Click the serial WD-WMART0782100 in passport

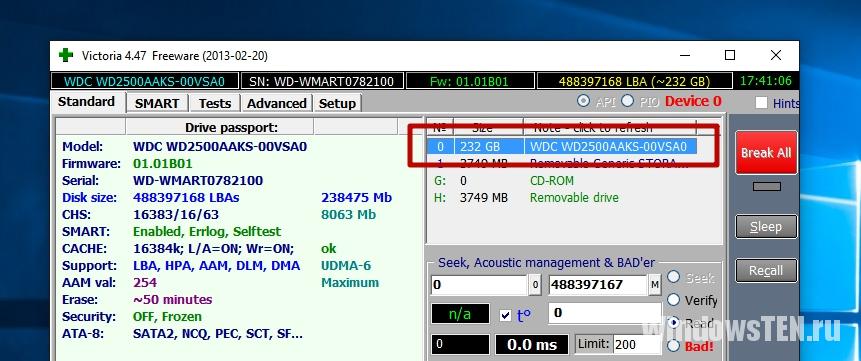tap(198, 181)
